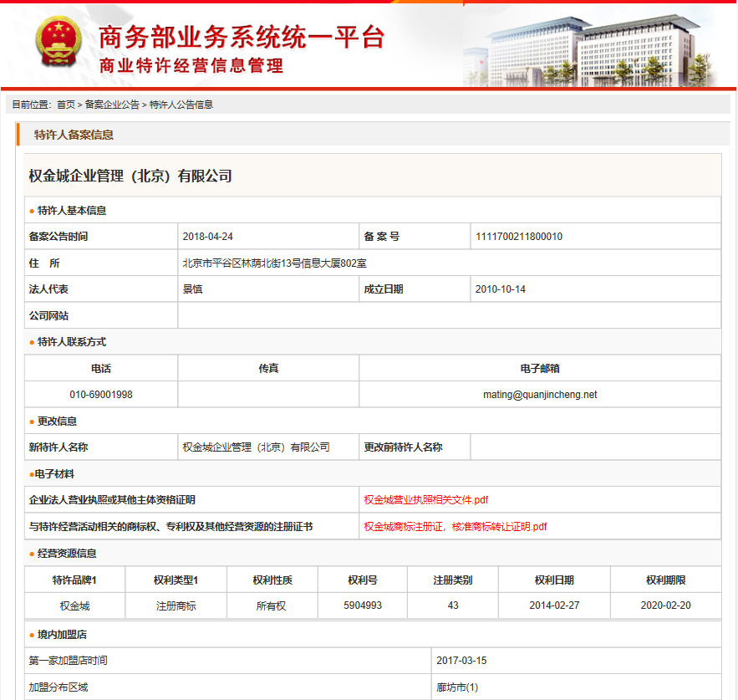This screenshot has width=738, height=700.
Task: Select rights number 5904993
Action: pyautogui.click(x=363, y=605)
